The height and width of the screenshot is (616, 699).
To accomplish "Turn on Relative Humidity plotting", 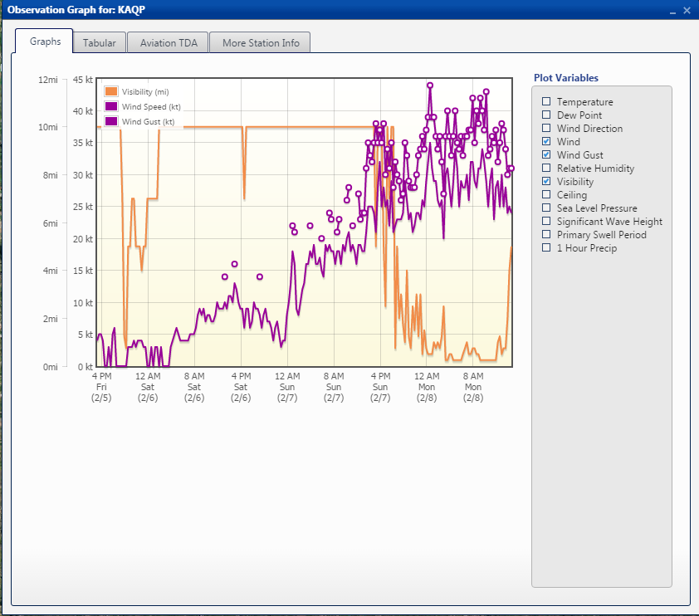I will (546, 169).
